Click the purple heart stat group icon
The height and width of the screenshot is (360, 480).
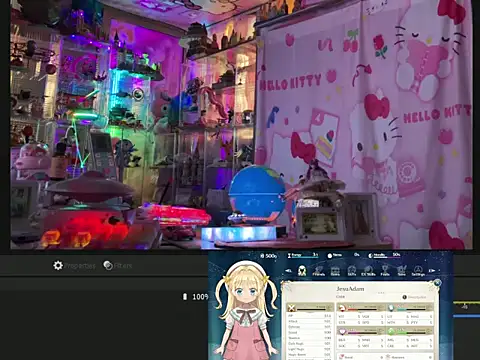coord(342,331)
